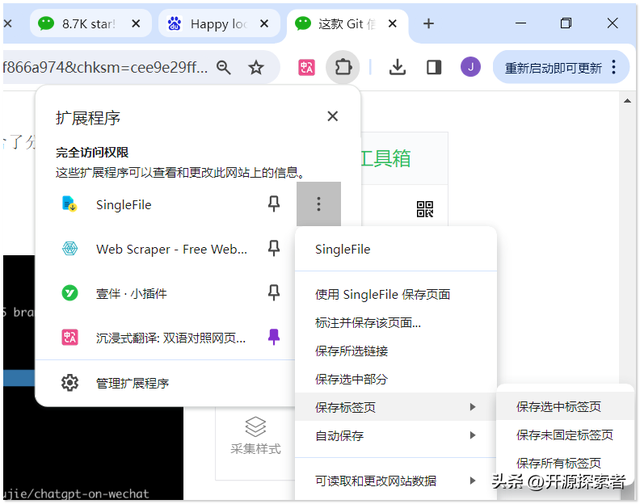The height and width of the screenshot is (504, 640).
Task: Unpin the 沉浸式翻译 extension
Action: point(273,337)
